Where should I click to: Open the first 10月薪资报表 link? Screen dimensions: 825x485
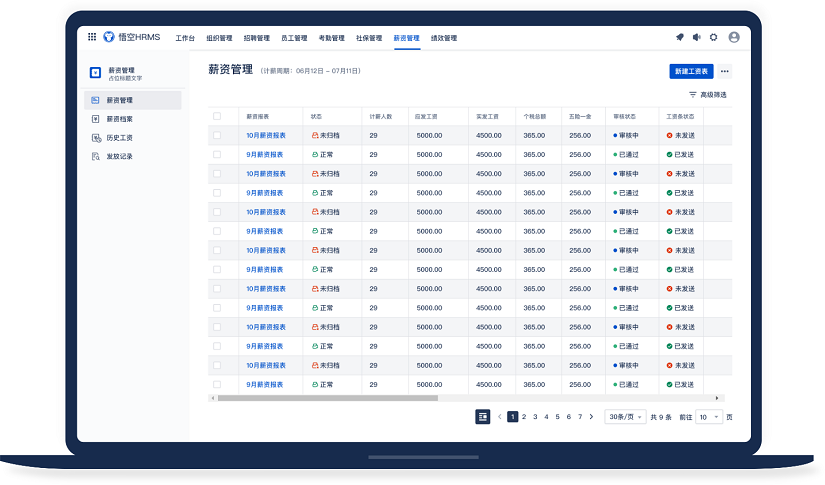point(266,135)
